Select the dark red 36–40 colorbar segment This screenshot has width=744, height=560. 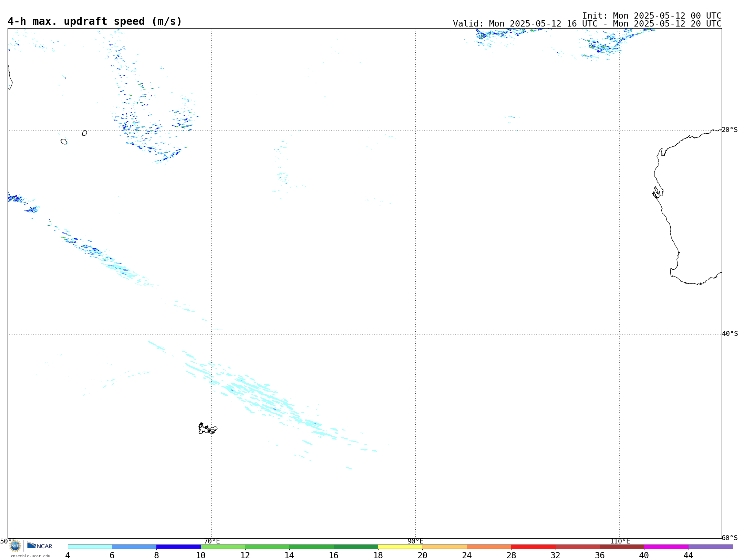pos(622,547)
